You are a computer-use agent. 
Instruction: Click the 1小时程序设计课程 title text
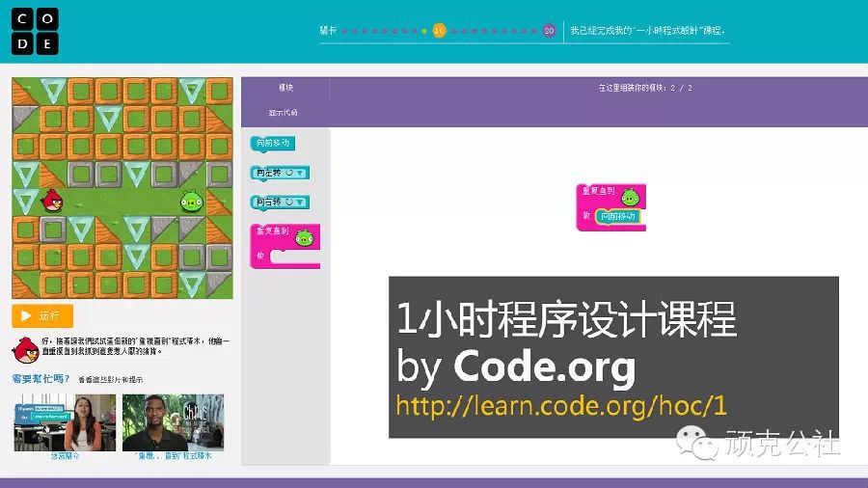pos(566,319)
